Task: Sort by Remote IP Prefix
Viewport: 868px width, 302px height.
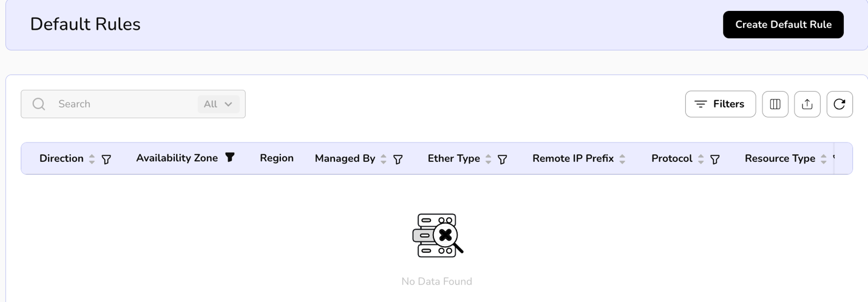Action: [622, 159]
